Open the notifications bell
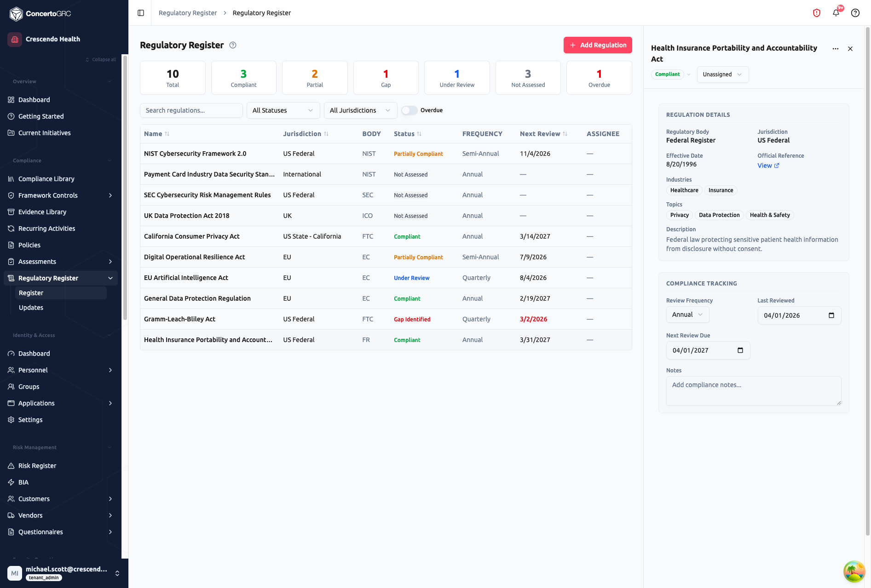871x588 pixels. pos(836,13)
